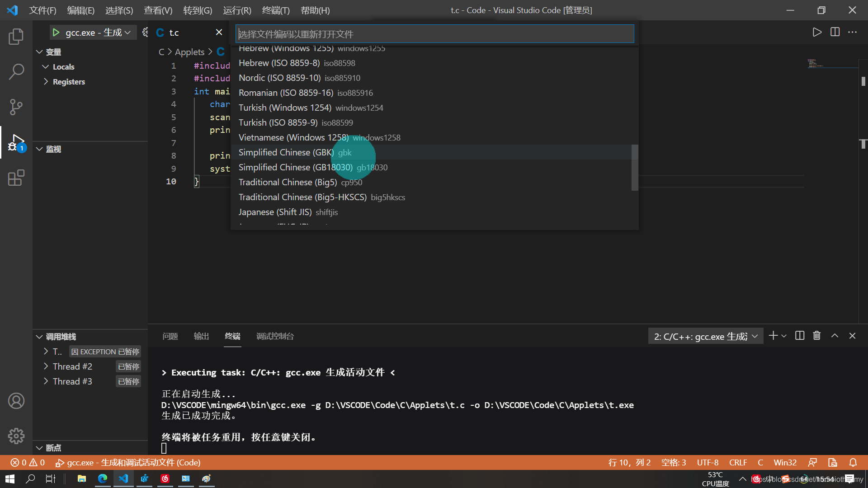Viewport: 868px width, 488px height.
Task: Open notifications bell in status bar
Action: (853, 462)
